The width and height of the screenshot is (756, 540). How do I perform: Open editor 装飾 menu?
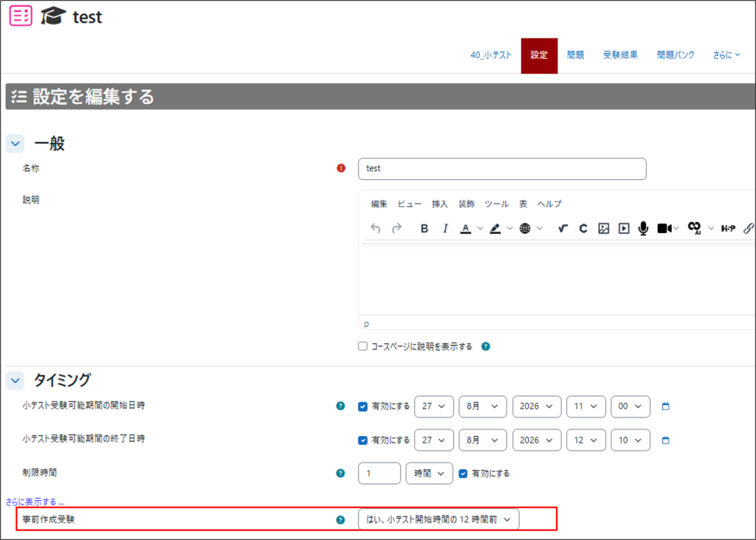467,204
